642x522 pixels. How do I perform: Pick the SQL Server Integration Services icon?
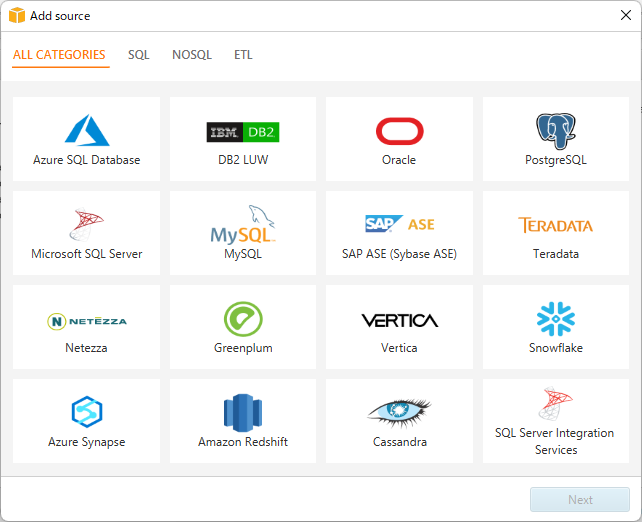(556, 404)
